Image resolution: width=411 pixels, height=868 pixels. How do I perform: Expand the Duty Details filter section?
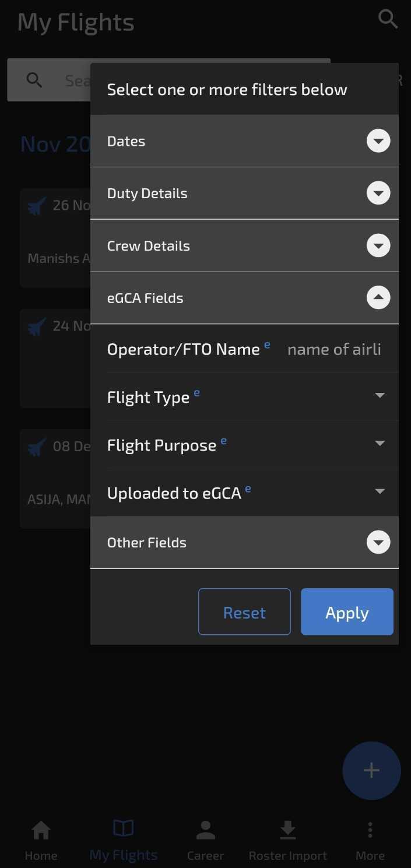(x=378, y=194)
